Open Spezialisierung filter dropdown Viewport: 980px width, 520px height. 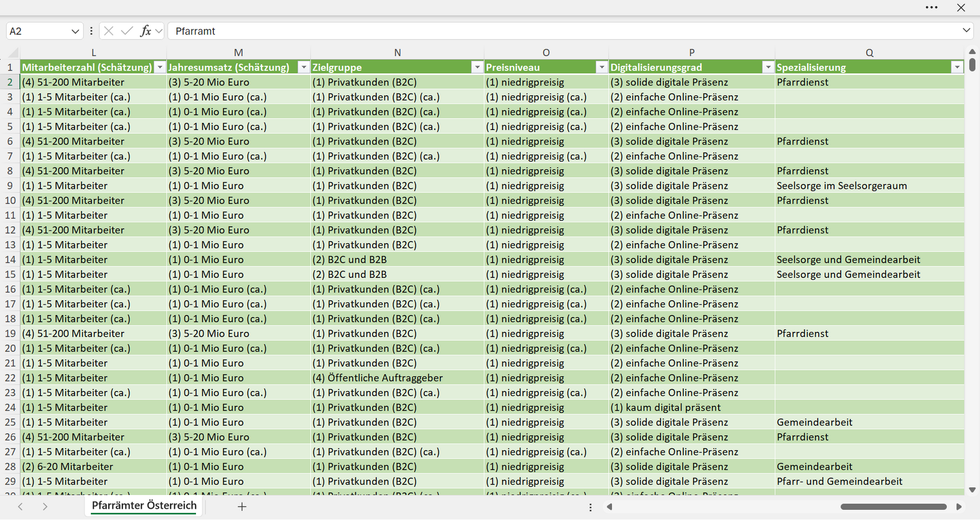(x=957, y=67)
